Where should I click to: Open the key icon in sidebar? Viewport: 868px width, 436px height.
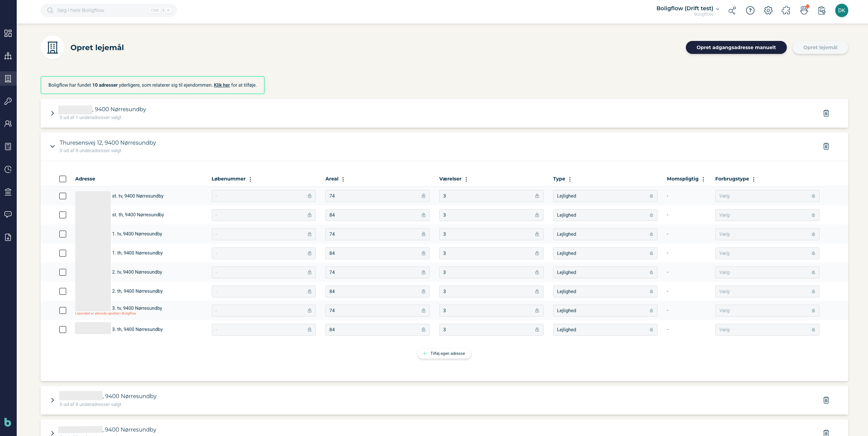pos(8,101)
